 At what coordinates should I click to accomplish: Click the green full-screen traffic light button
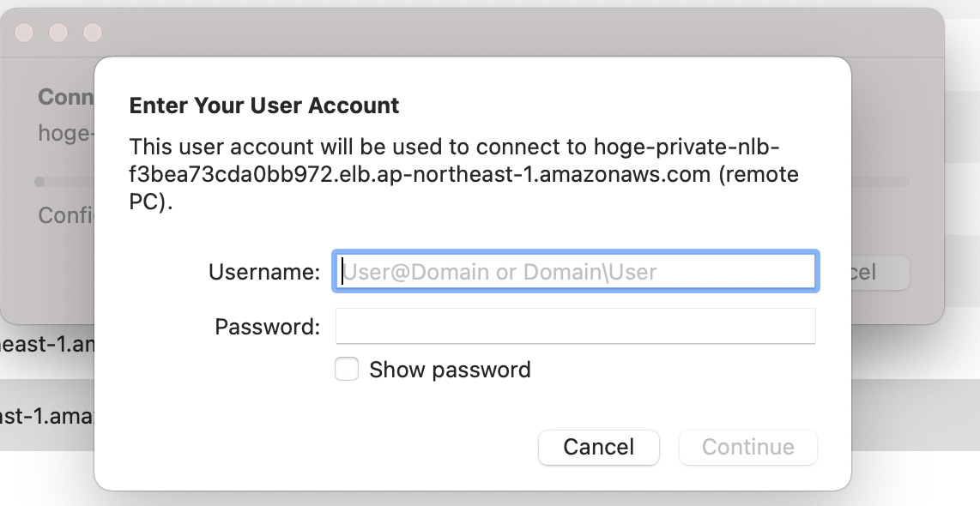coord(92,33)
